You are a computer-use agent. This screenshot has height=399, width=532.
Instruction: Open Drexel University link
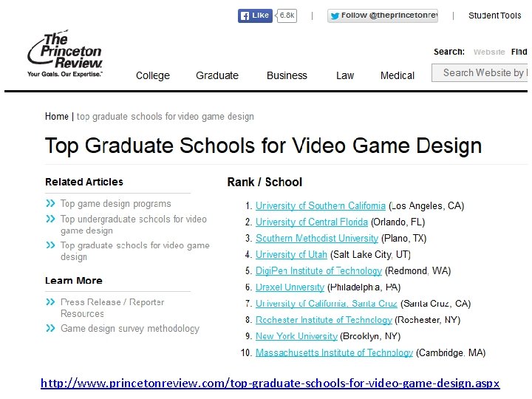pyautogui.click(x=290, y=287)
